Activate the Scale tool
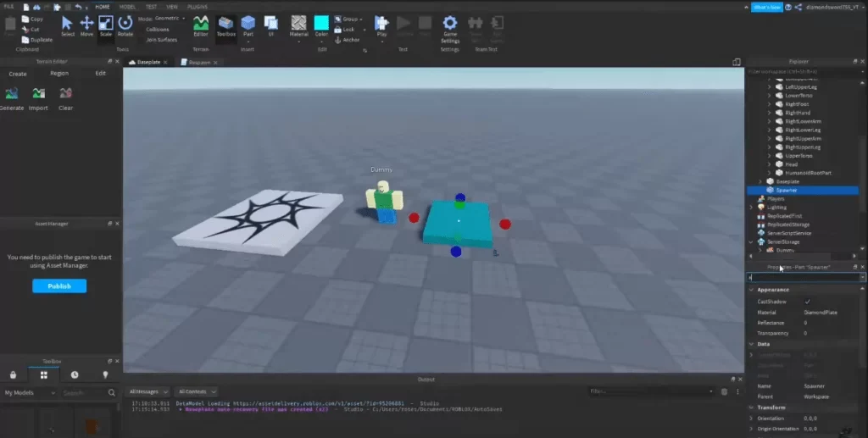The image size is (868, 438). (106, 26)
